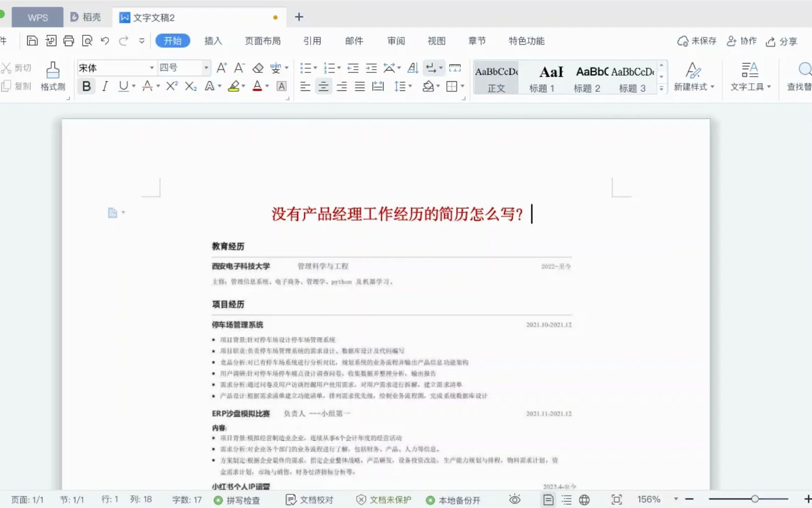Click the red document title text
This screenshot has width=812, height=508.
[x=397, y=214]
